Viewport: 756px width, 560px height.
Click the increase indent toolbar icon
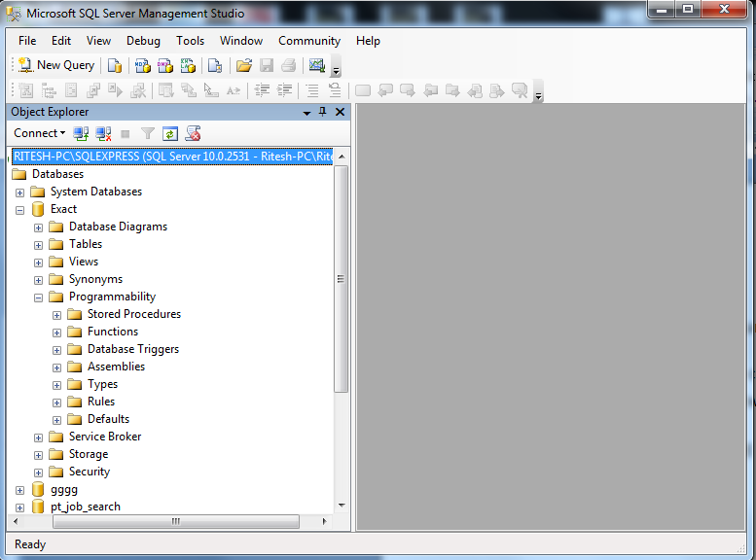(x=284, y=90)
